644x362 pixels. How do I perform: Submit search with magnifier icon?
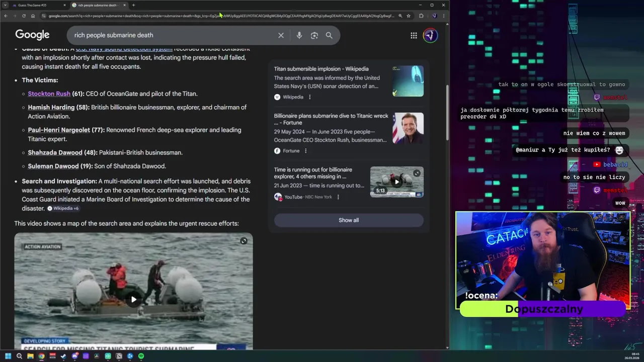(x=329, y=35)
